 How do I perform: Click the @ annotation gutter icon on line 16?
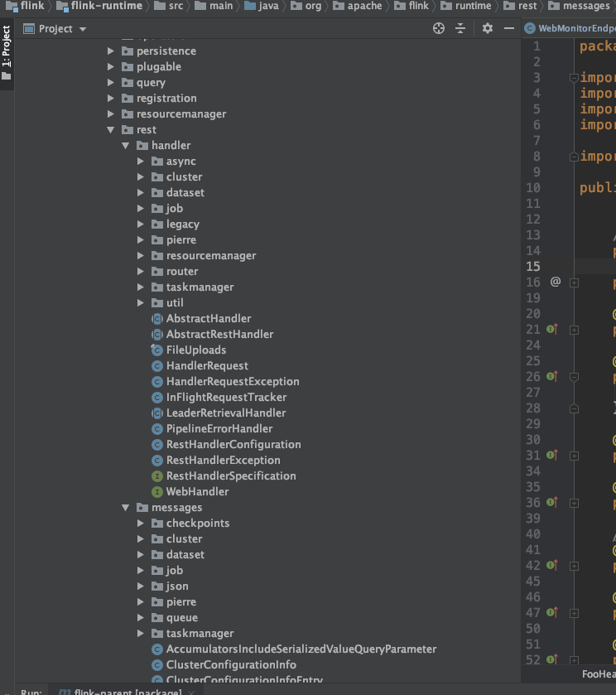pos(556,282)
